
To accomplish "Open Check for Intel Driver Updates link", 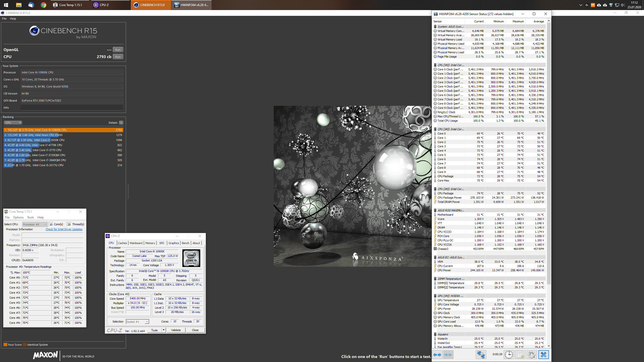I will tap(64, 229).
